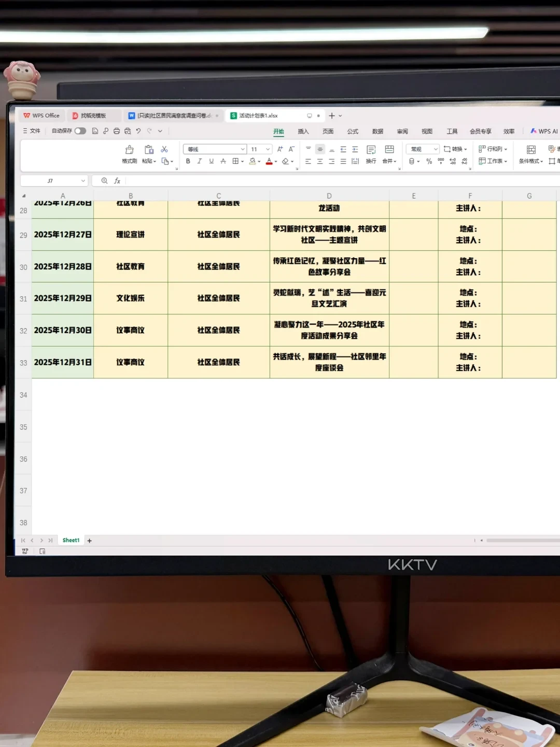
Task: Switch to the Formulas (公式) ribbon tab
Action: [353, 132]
